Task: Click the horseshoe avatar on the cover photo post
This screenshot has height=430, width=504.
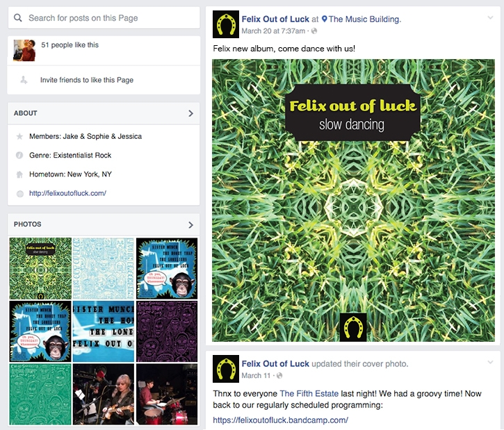Action: tap(226, 369)
